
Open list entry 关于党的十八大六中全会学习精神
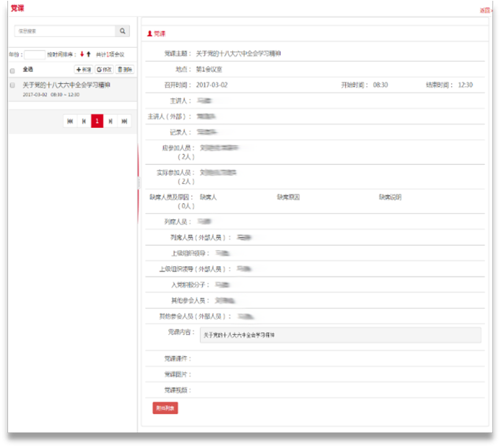67,85
